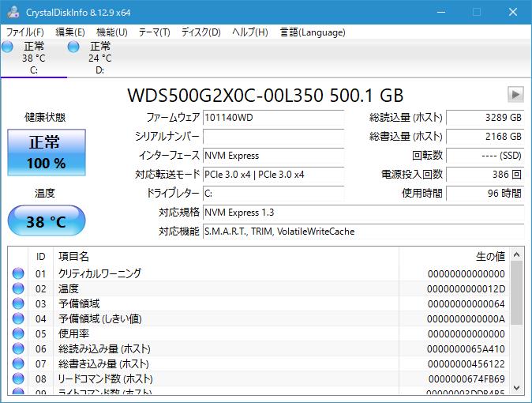Click the firmware field 101140WD

[x=273, y=118]
